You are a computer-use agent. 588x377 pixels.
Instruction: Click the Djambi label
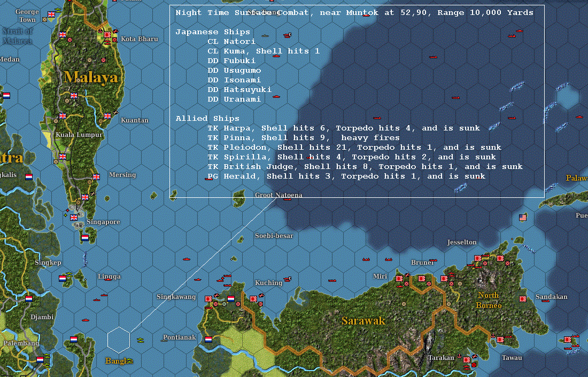tap(42, 317)
